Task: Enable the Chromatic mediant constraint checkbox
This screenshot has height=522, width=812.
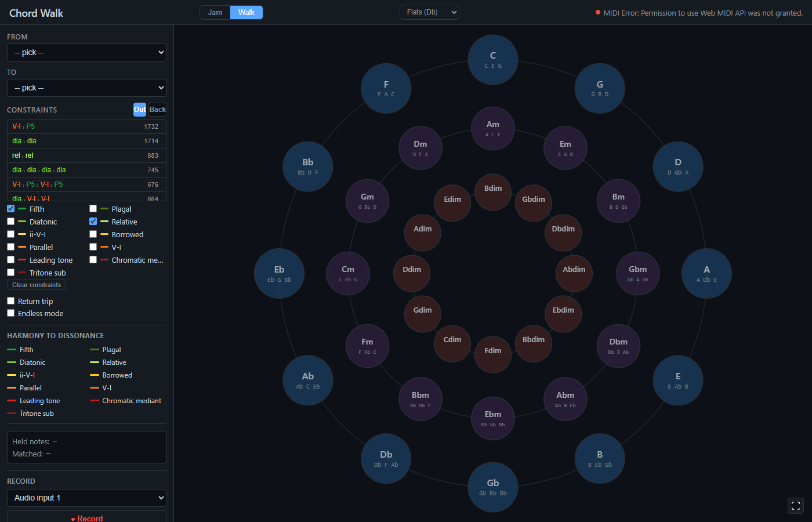Action: (93, 260)
